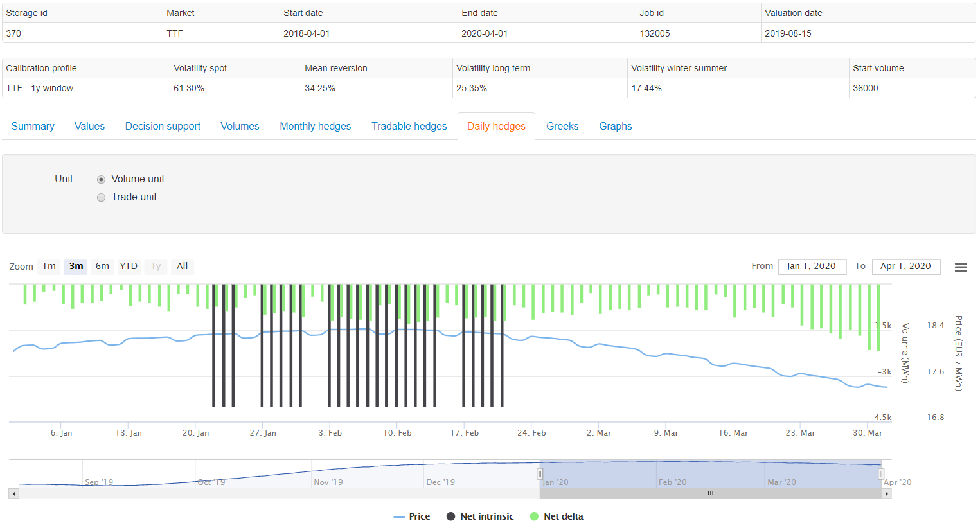Click the Calibration profile column header

86,68
